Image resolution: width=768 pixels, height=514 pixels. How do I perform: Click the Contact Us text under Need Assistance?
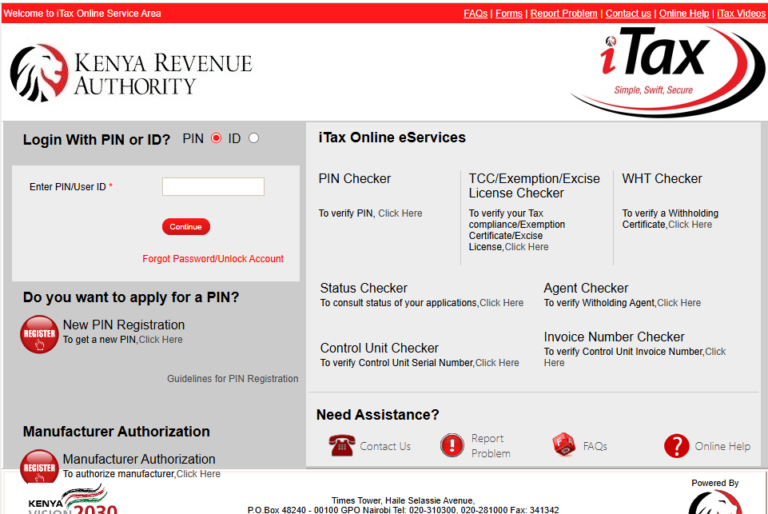[x=385, y=446]
